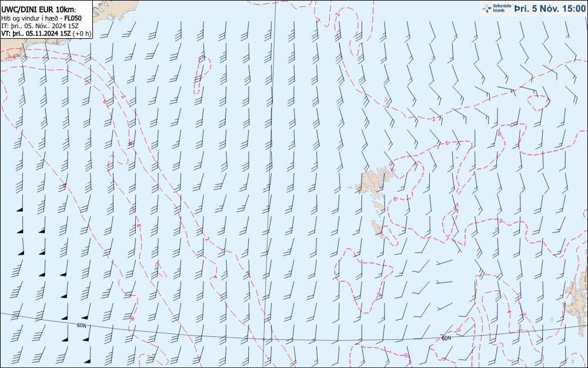Select the 'Hiti og vindur í hæð - FL050' line

click(41, 18)
